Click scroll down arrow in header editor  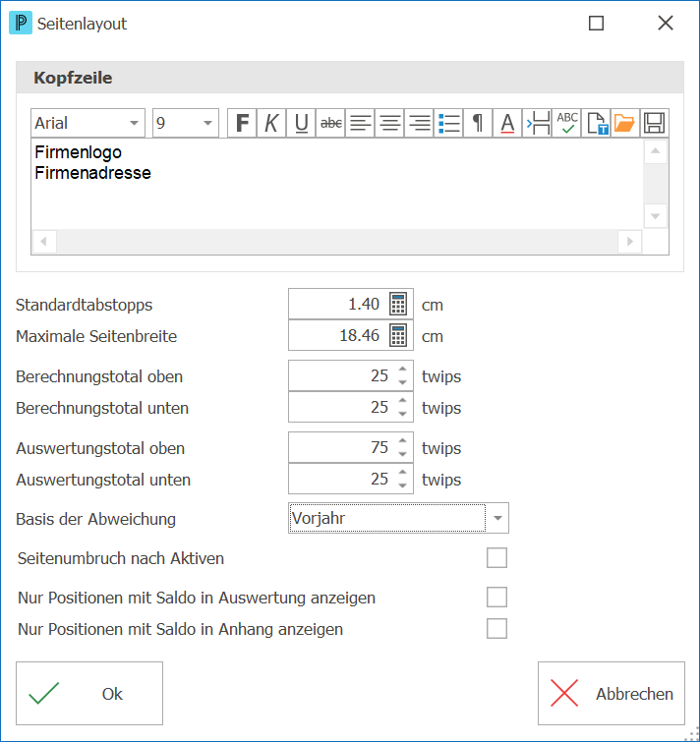click(x=656, y=216)
